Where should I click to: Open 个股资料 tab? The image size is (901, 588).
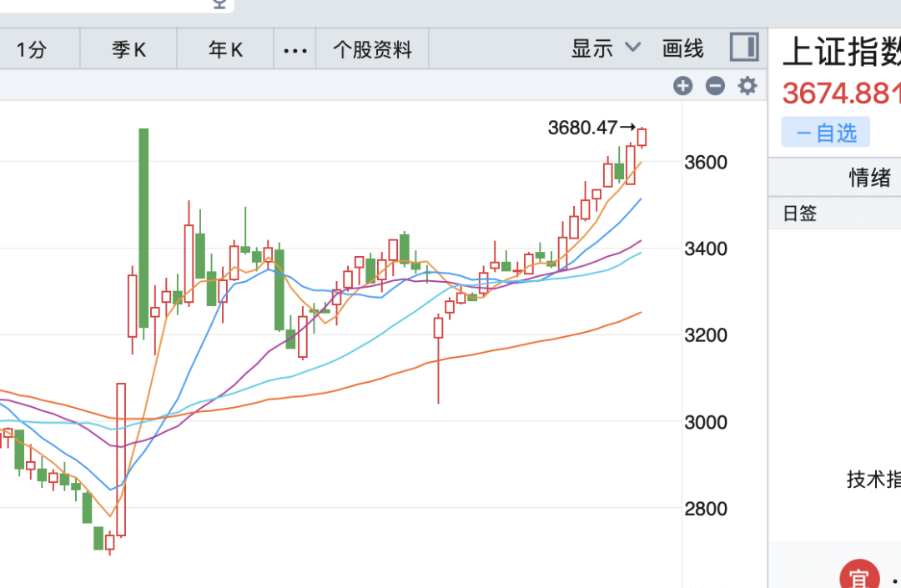pyautogui.click(x=372, y=51)
